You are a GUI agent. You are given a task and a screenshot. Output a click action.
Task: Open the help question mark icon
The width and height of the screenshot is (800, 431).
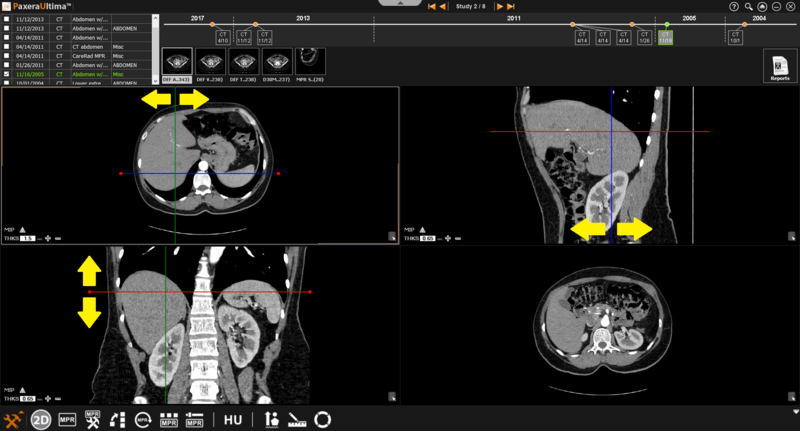735,6
